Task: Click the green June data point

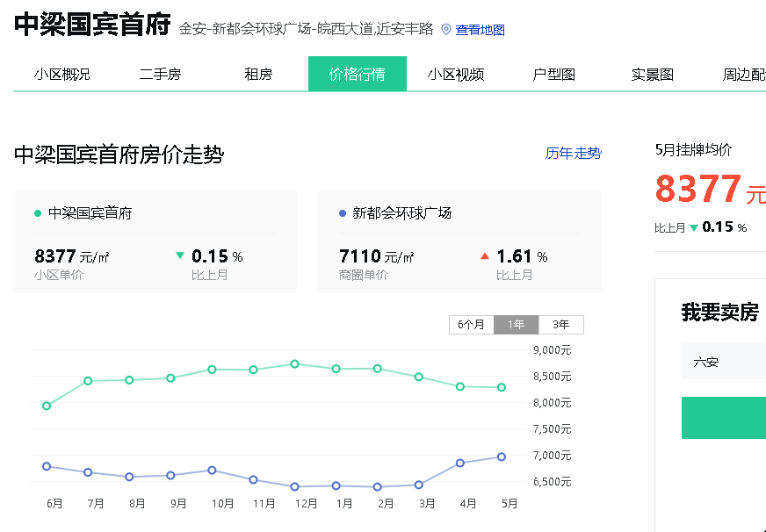Action: tap(47, 406)
